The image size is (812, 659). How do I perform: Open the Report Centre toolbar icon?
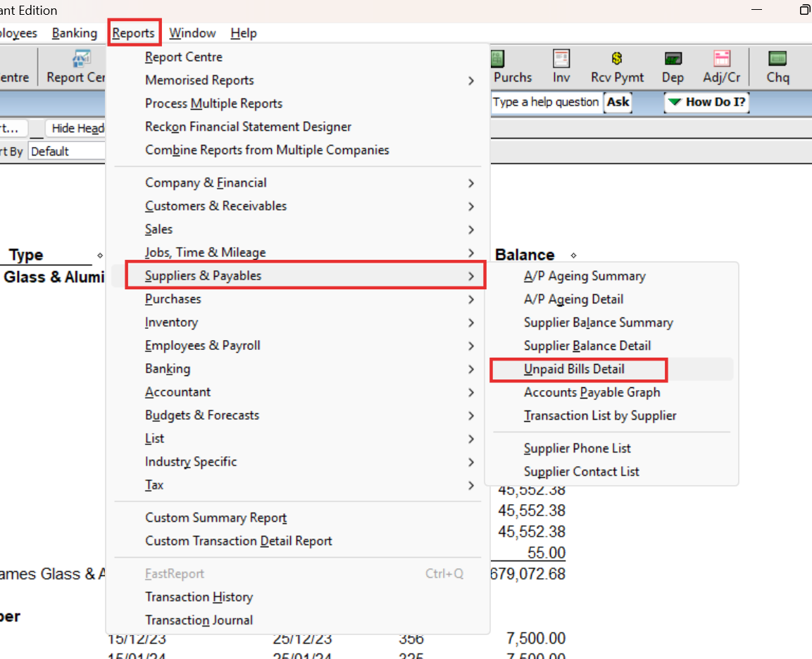[75, 67]
